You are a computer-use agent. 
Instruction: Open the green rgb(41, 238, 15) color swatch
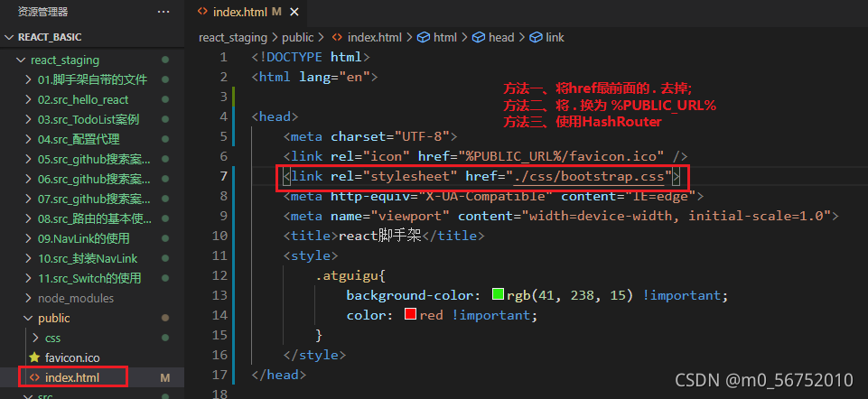(x=498, y=295)
